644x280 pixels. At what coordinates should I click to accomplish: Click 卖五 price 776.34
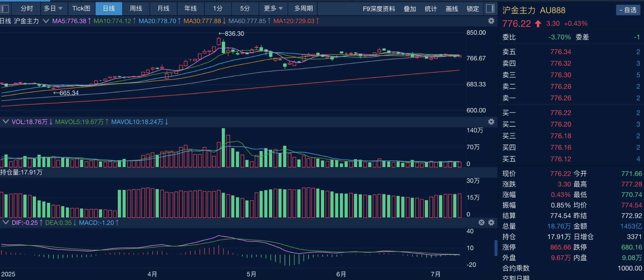tap(561, 52)
